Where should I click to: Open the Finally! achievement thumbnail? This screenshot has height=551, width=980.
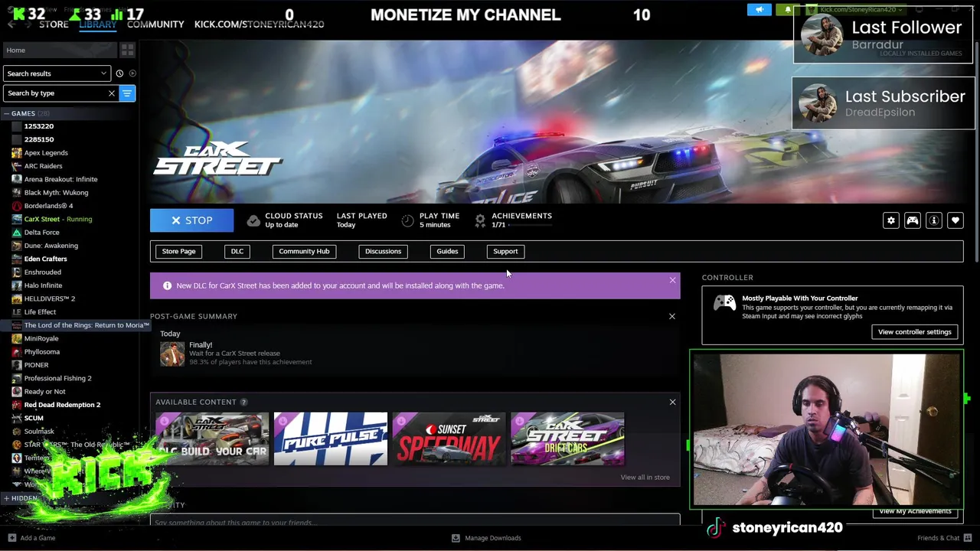172,354
